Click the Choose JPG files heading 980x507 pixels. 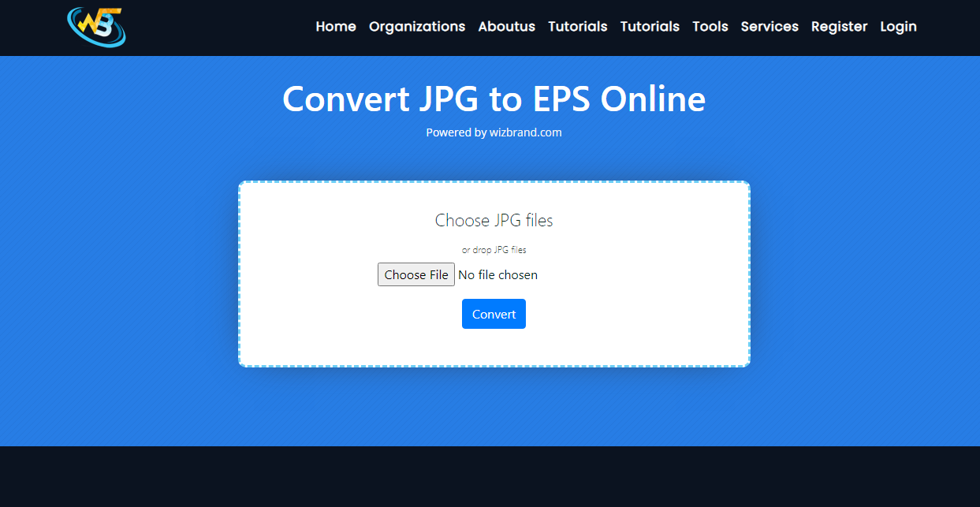click(x=494, y=221)
